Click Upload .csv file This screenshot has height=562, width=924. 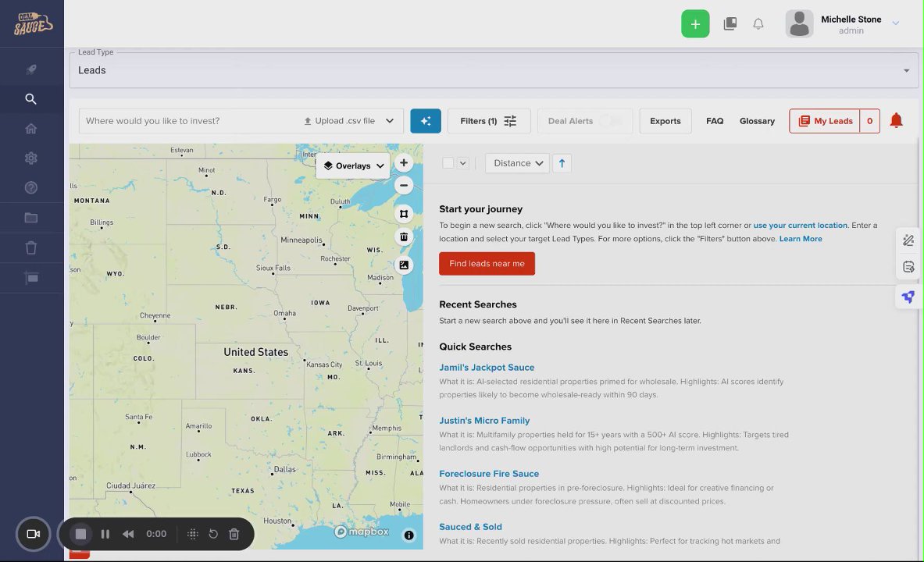[x=340, y=121]
